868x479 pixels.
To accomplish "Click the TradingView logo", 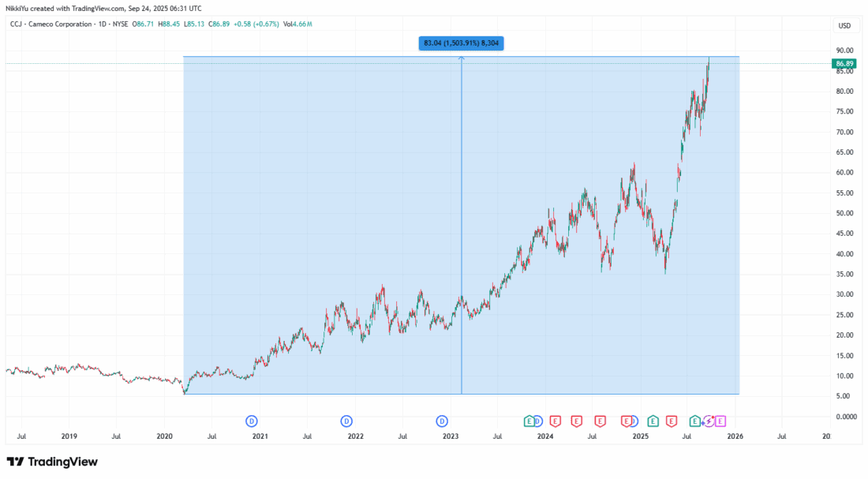I will point(52,462).
